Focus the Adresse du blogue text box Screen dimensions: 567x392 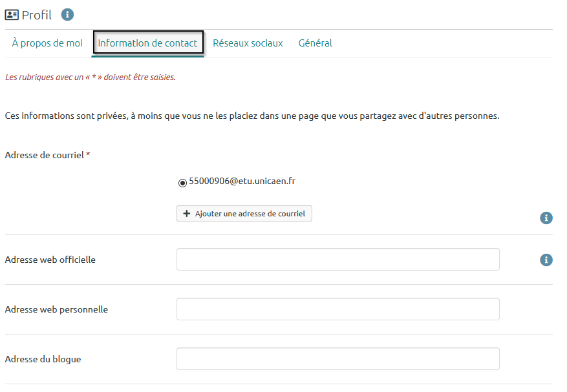click(x=337, y=359)
